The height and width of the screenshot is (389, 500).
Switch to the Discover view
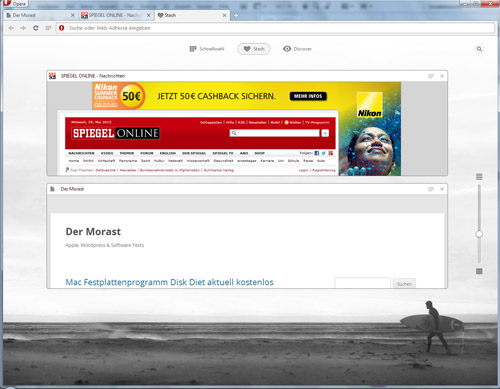[297, 49]
